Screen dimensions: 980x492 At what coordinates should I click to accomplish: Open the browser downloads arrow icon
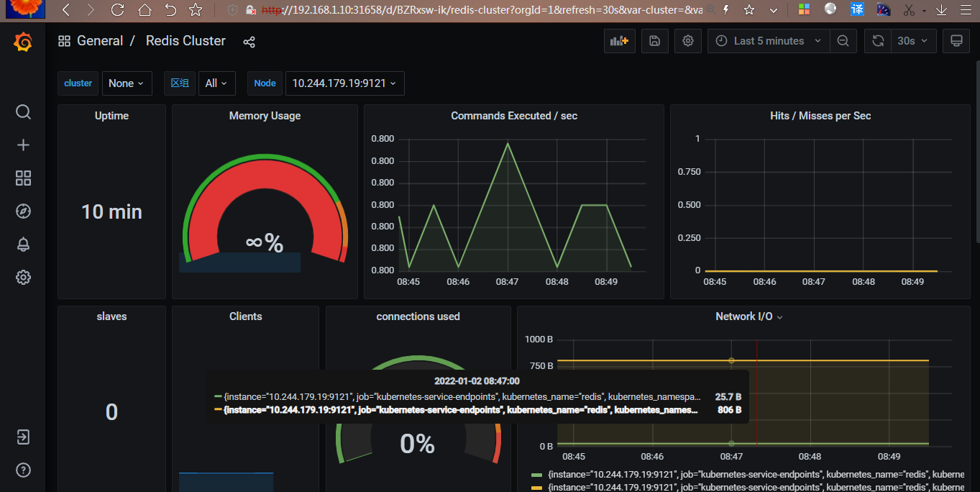click(x=941, y=10)
